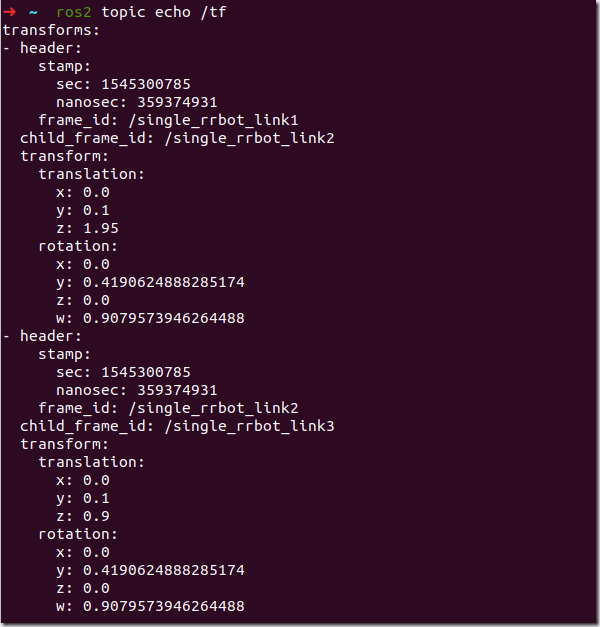Click the second '- header:' list entry
600x627 pixels.
42,336
